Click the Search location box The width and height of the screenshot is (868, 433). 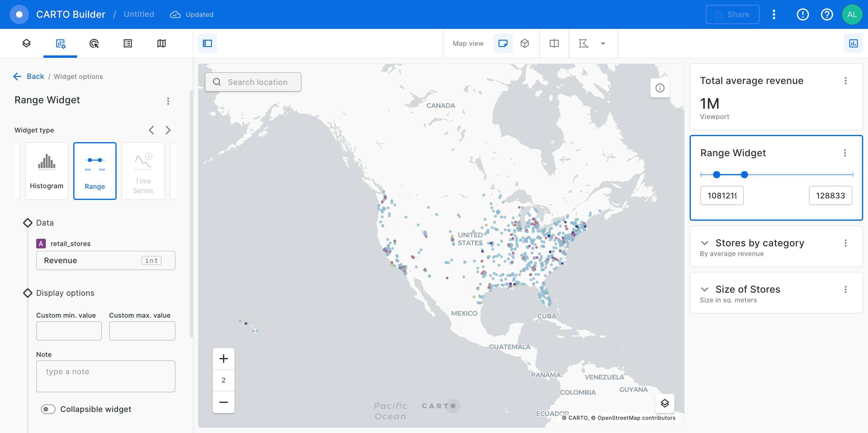pyautogui.click(x=253, y=82)
